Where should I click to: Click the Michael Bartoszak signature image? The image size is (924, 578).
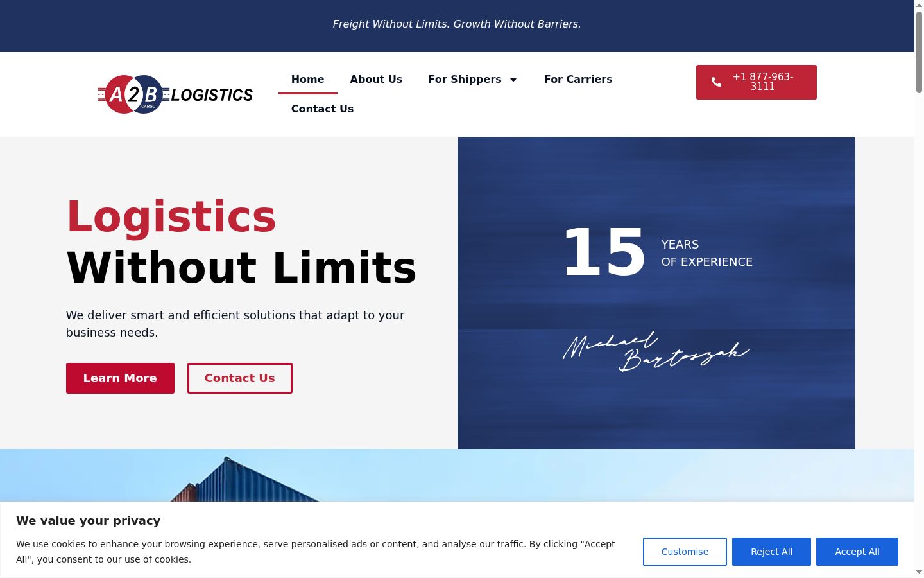pyautogui.click(x=656, y=352)
